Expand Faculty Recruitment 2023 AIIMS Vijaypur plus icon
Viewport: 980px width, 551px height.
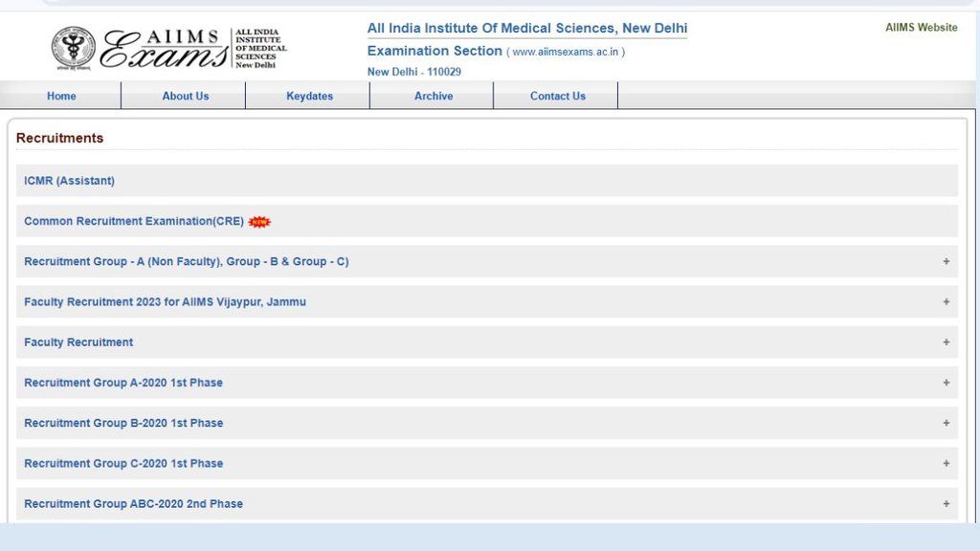(946, 301)
